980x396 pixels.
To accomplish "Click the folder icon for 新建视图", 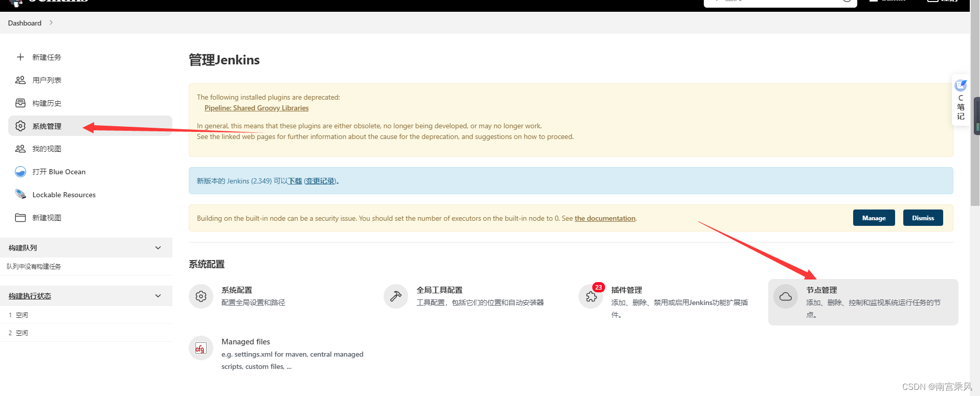I will [20, 218].
